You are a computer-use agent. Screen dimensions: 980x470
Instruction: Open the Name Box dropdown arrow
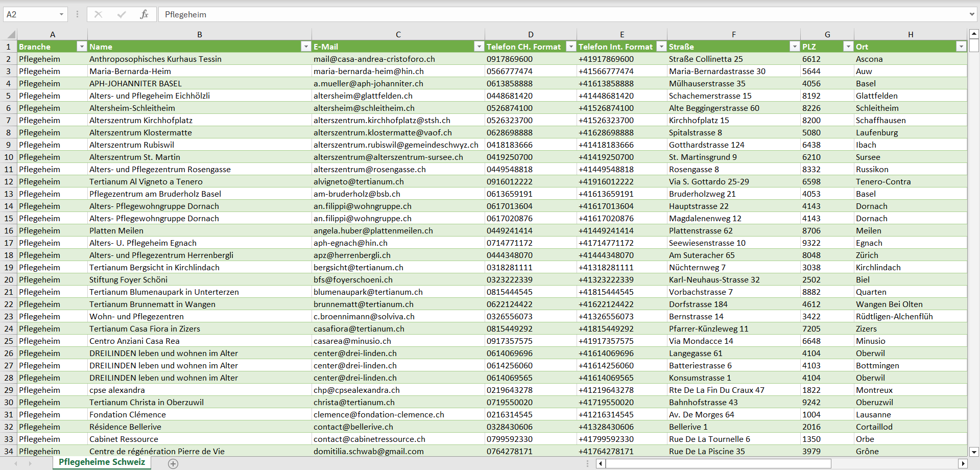click(x=61, y=14)
